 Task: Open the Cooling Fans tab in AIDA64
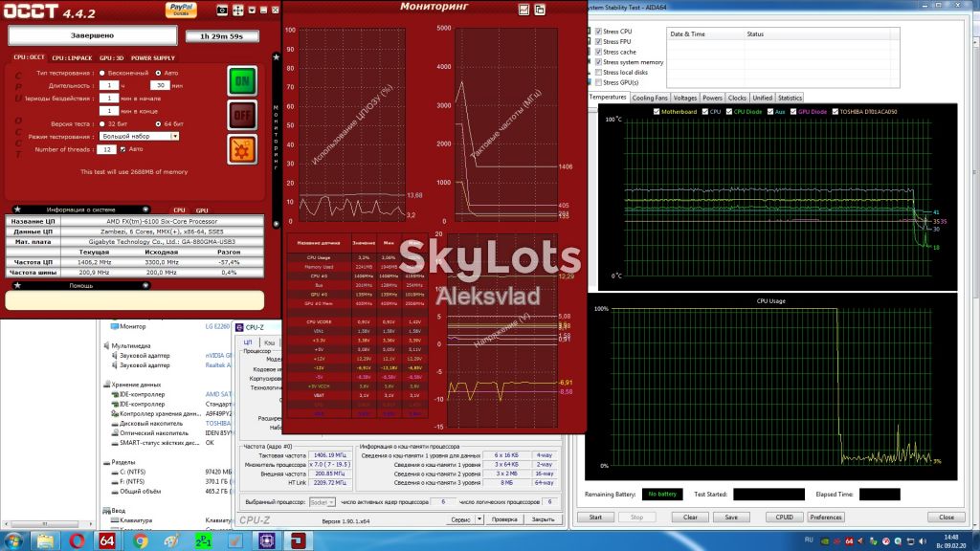pyautogui.click(x=650, y=99)
